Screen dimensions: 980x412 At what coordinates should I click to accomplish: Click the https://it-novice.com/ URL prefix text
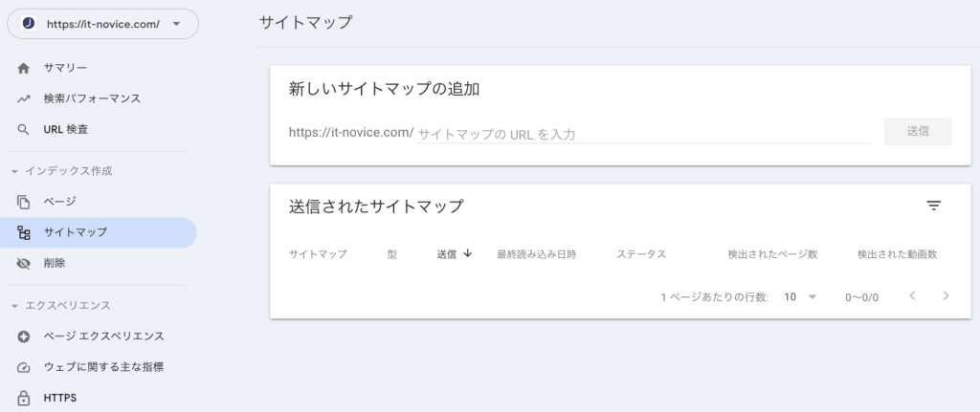pos(350,132)
